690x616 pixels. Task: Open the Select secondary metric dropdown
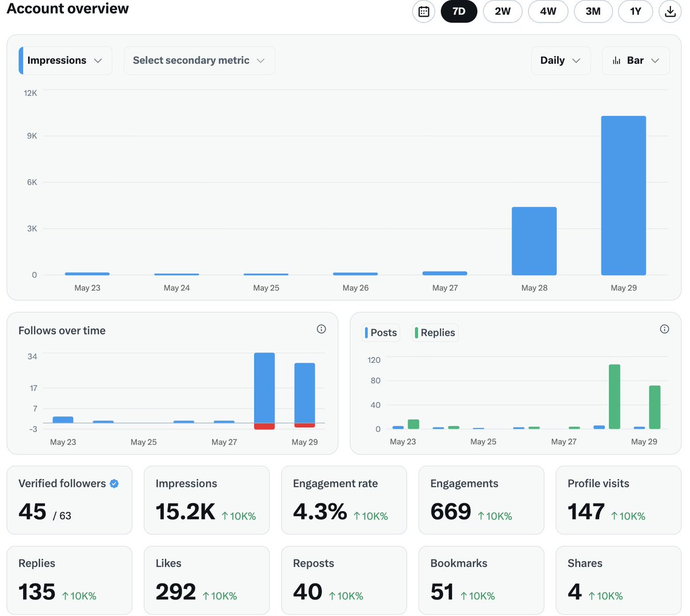click(200, 60)
